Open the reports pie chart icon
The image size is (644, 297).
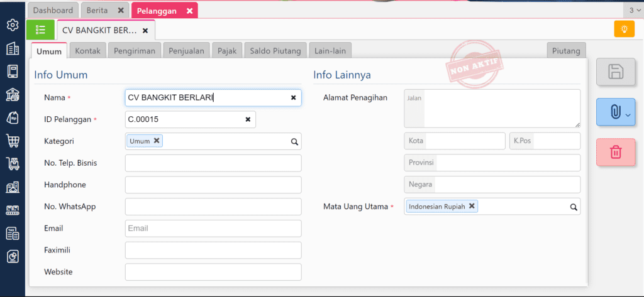[13, 257]
